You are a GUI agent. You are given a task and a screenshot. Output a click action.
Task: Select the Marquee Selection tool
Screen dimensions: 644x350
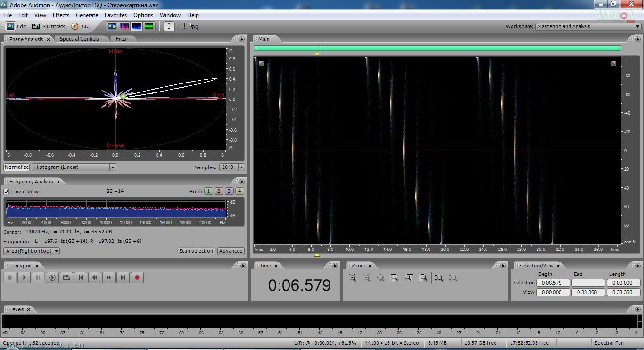[x=181, y=26]
